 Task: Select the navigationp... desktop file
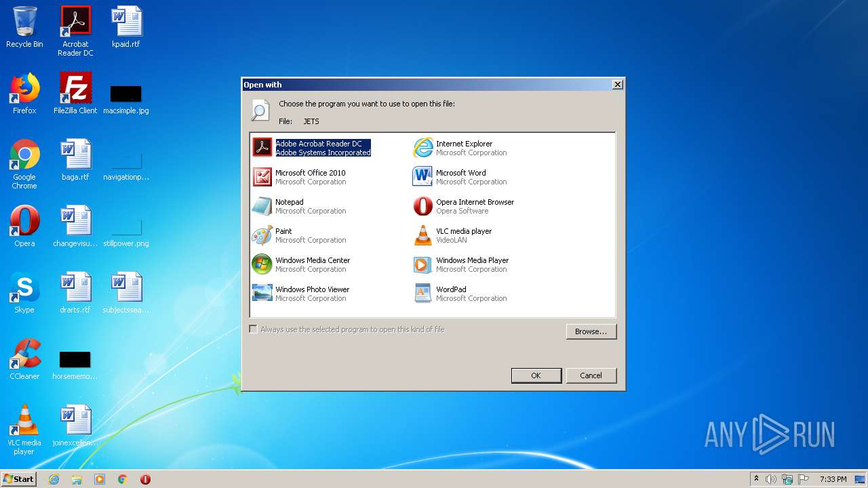tap(126, 165)
